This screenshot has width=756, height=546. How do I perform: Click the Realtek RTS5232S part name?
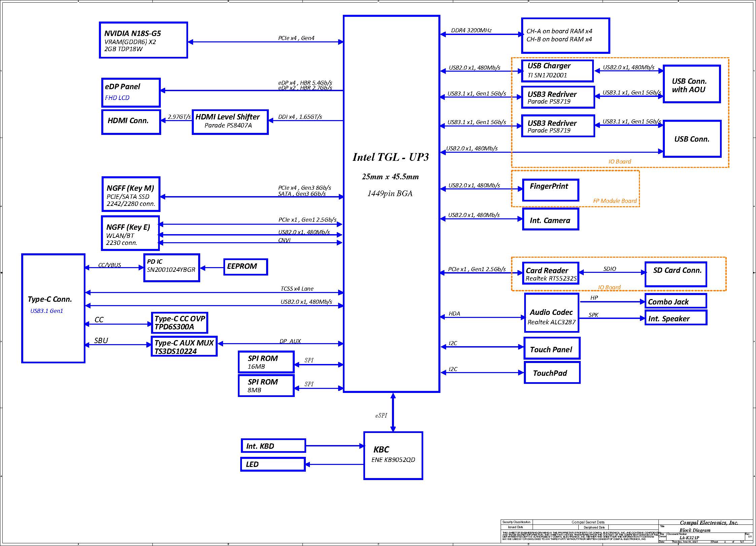coord(551,279)
